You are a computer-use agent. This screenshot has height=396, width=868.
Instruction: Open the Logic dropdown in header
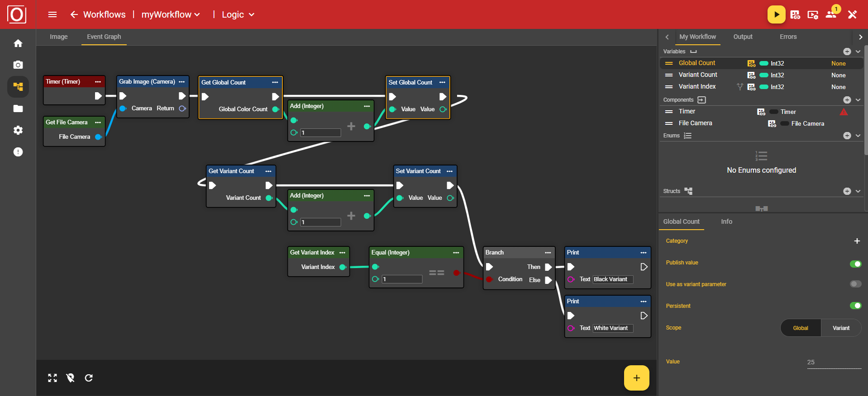pos(238,14)
